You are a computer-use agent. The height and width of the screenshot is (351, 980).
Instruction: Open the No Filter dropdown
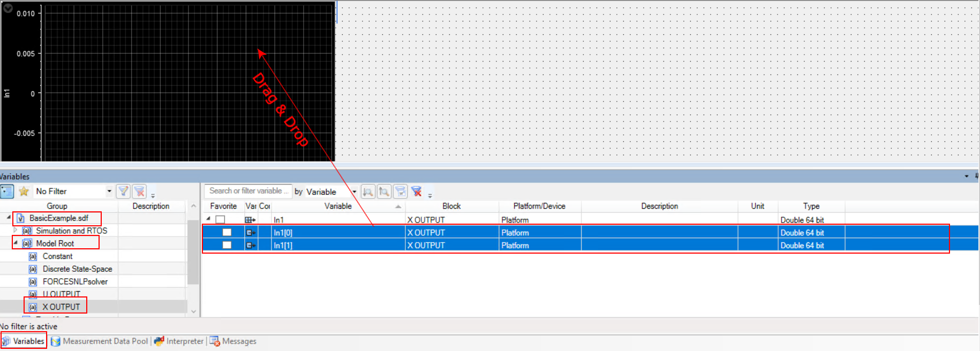(x=109, y=192)
